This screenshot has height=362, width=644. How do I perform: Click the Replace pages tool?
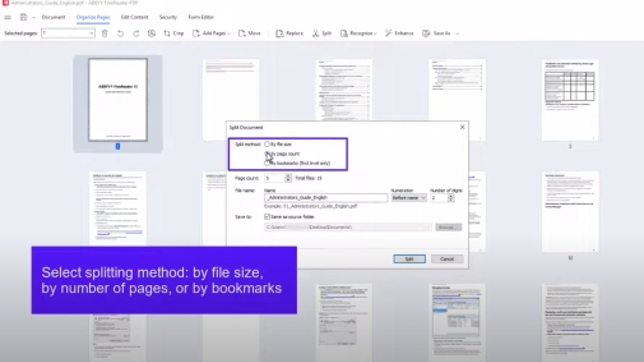(290, 33)
